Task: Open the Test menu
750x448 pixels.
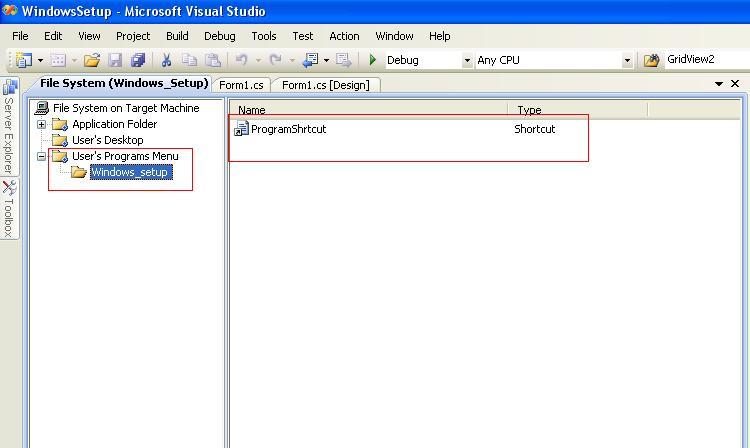Action: [303, 36]
